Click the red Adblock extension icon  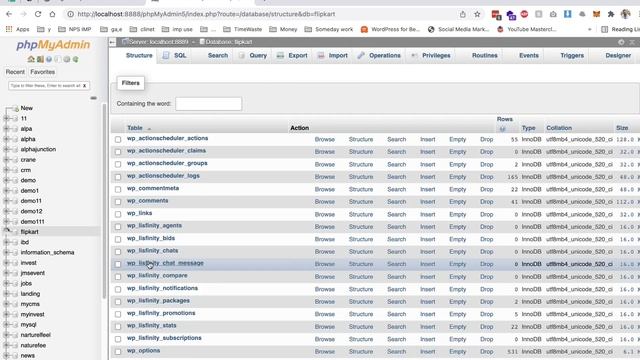point(524,14)
